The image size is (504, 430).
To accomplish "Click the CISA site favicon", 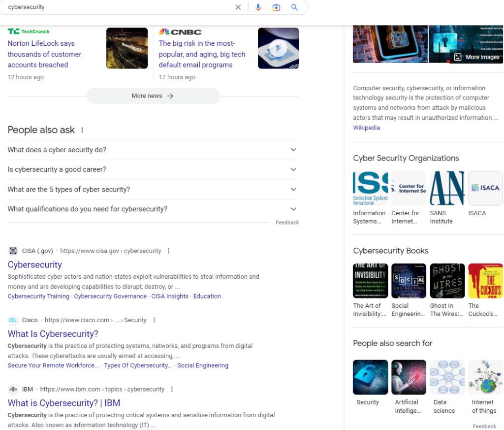I will pyautogui.click(x=13, y=251).
